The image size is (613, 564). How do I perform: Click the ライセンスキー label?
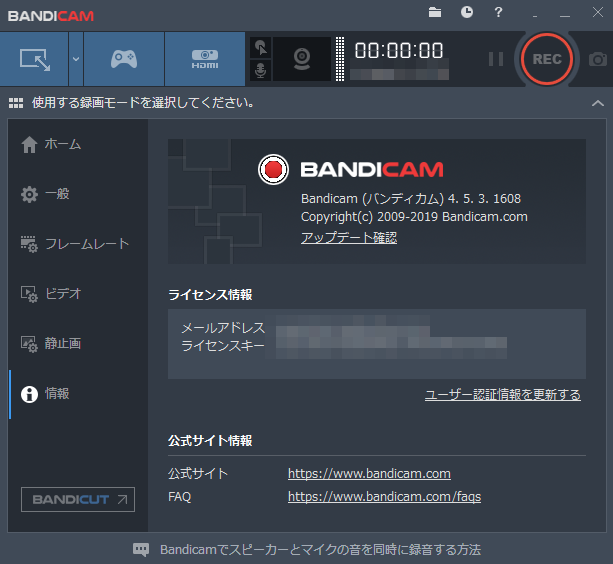click(x=223, y=346)
